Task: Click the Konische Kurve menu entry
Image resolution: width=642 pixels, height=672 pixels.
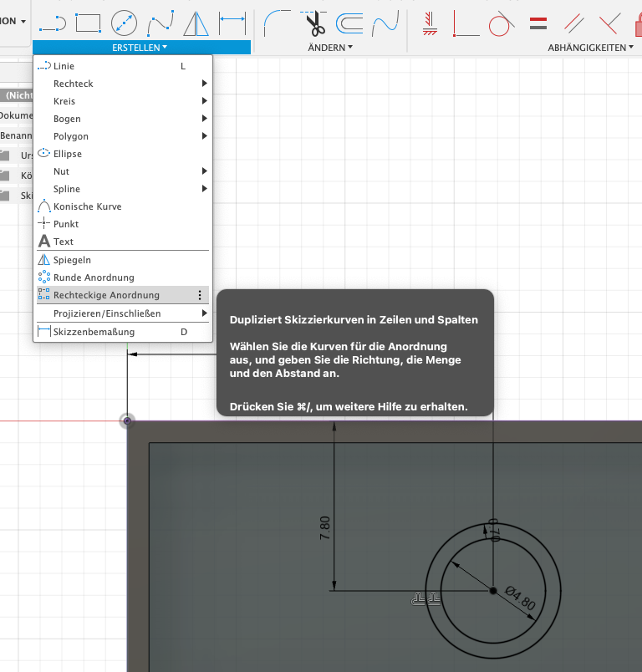Action: pos(87,206)
